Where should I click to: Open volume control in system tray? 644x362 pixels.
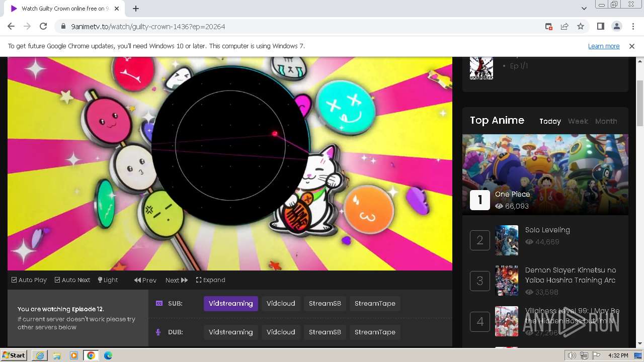(572, 355)
